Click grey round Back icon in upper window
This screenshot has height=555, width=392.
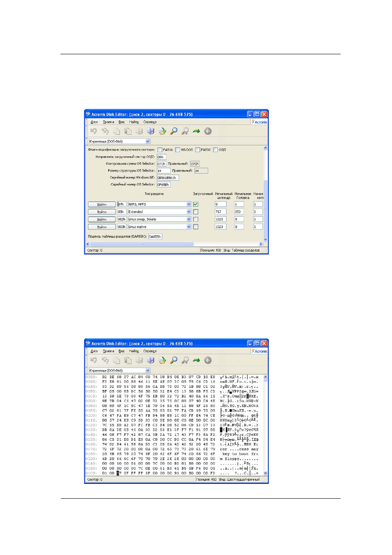coord(208,131)
